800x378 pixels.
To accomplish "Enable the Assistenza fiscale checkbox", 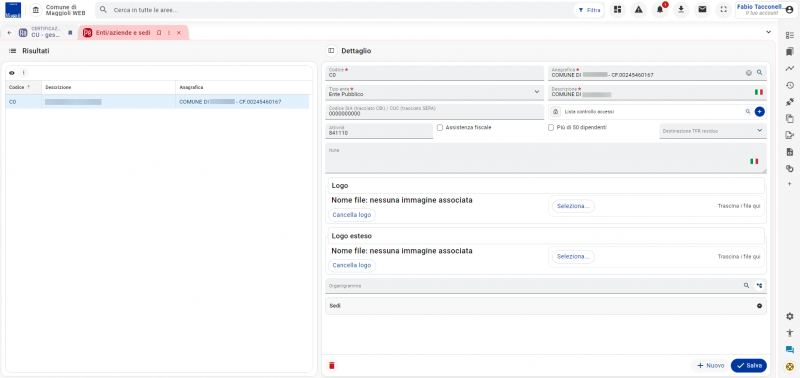I will point(440,128).
